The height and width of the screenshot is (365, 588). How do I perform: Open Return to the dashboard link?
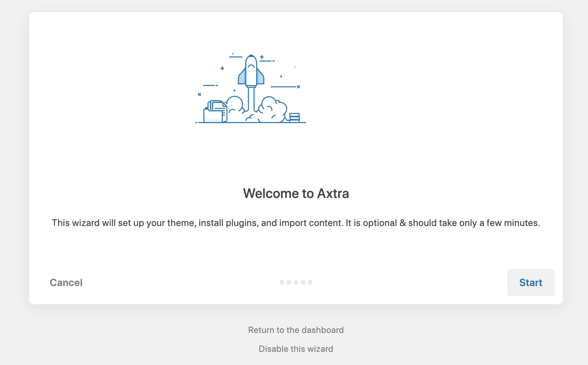295,330
